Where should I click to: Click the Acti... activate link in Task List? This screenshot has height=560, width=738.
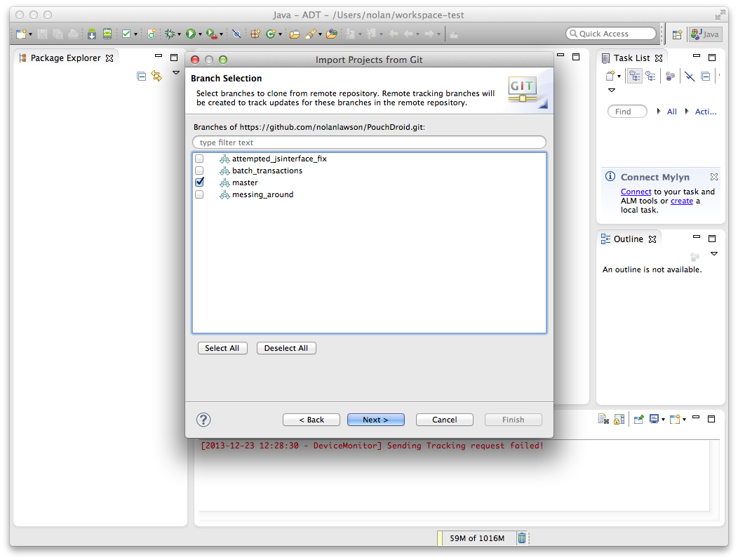(x=706, y=112)
